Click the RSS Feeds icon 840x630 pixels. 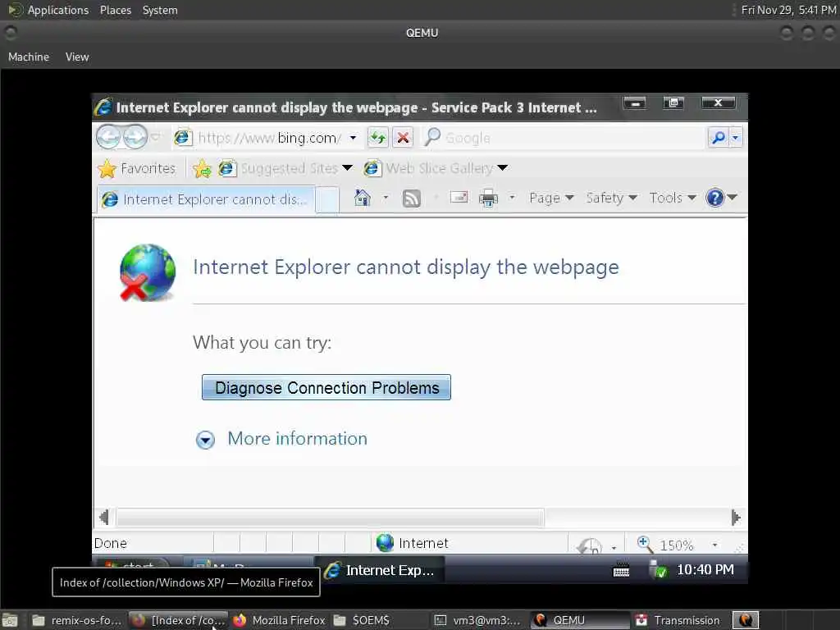[411, 199]
